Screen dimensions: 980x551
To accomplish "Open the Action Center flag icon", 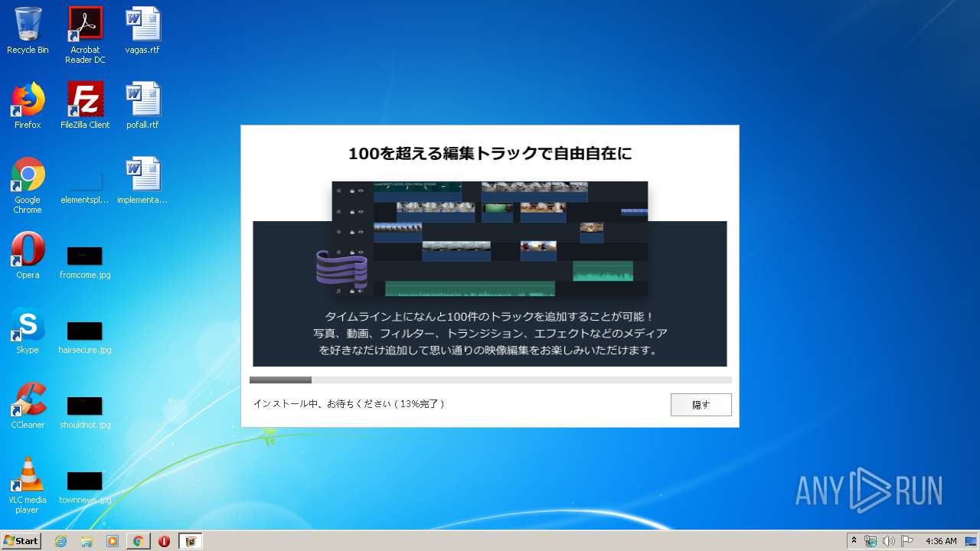I will tap(906, 541).
